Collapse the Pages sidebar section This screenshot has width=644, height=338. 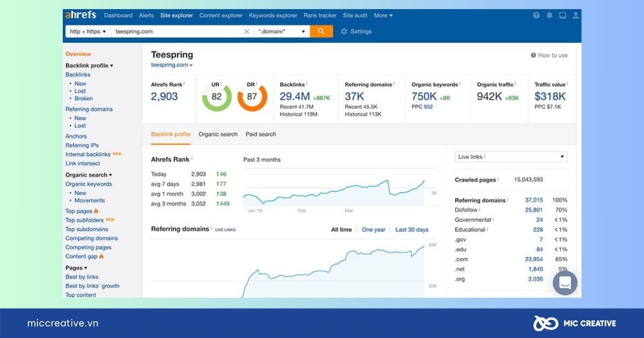pos(76,268)
